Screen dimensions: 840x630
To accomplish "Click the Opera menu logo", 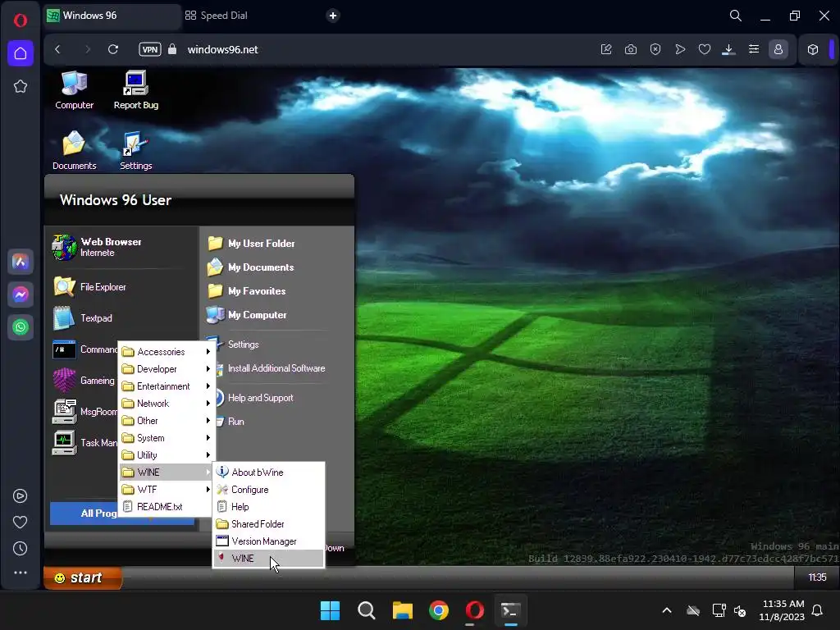I will pyautogui.click(x=21, y=21).
